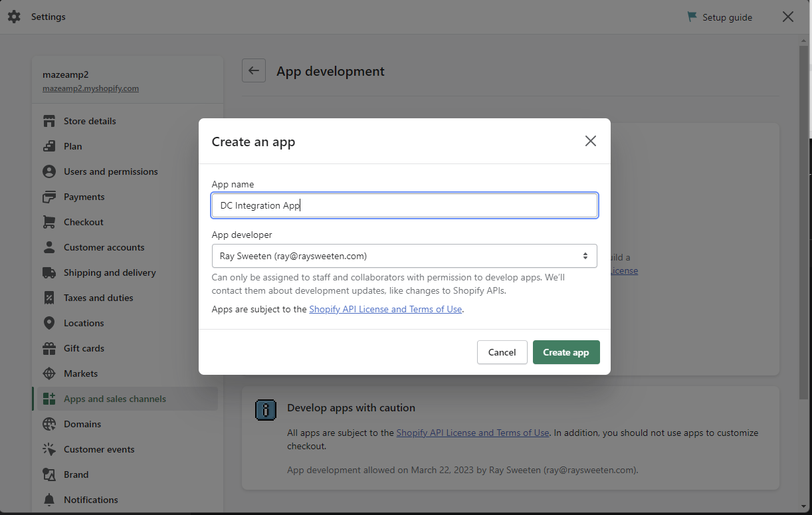Click the App name input field

[405, 205]
